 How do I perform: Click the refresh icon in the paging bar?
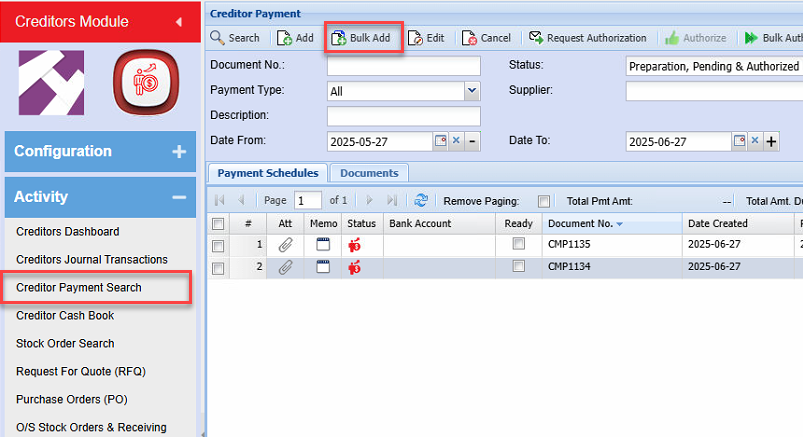coord(421,201)
